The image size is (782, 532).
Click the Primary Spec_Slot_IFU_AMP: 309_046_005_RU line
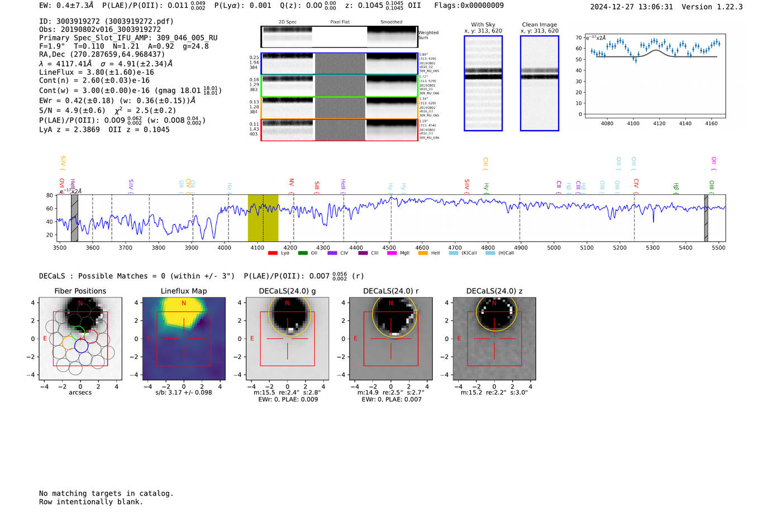pyautogui.click(x=128, y=38)
